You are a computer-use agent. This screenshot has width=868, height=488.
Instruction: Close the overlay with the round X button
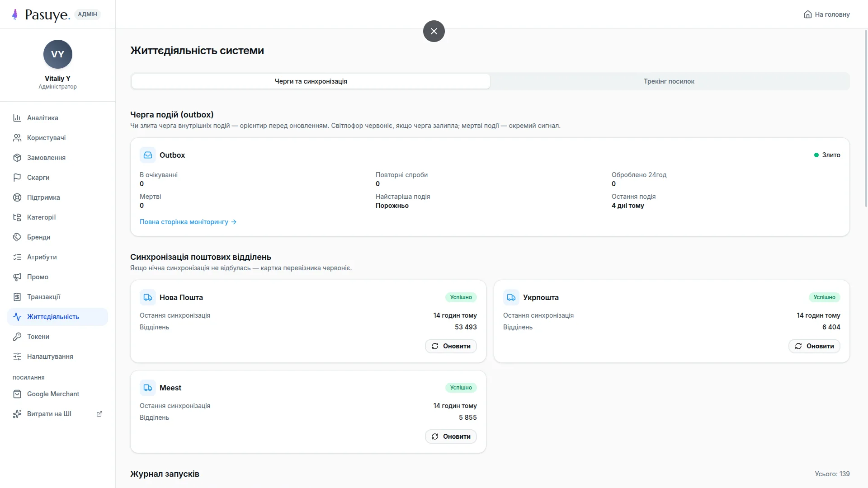click(x=434, y=31)
